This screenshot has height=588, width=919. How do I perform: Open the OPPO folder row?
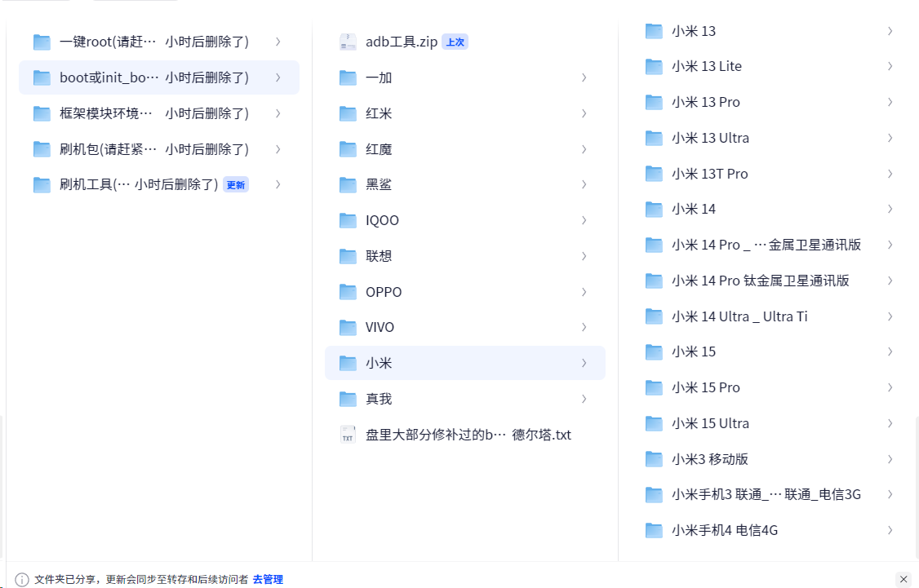(464, 292)
